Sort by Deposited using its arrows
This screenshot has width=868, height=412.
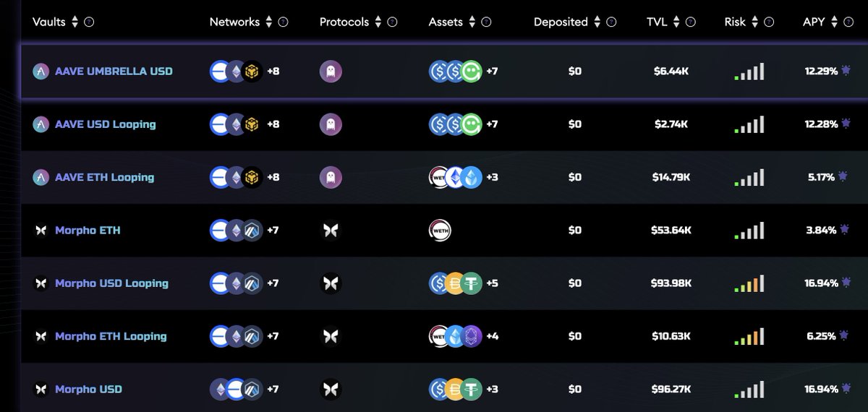click(597, 22)
